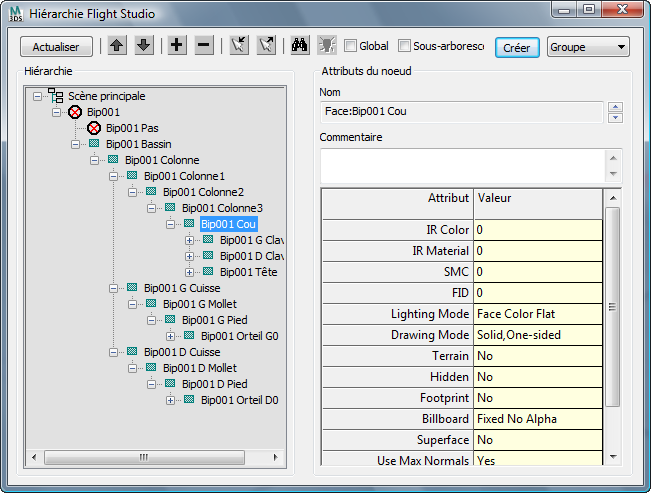Click the node icon of Bip001 G Pied
Screen dimensions: 651x493
170,319
